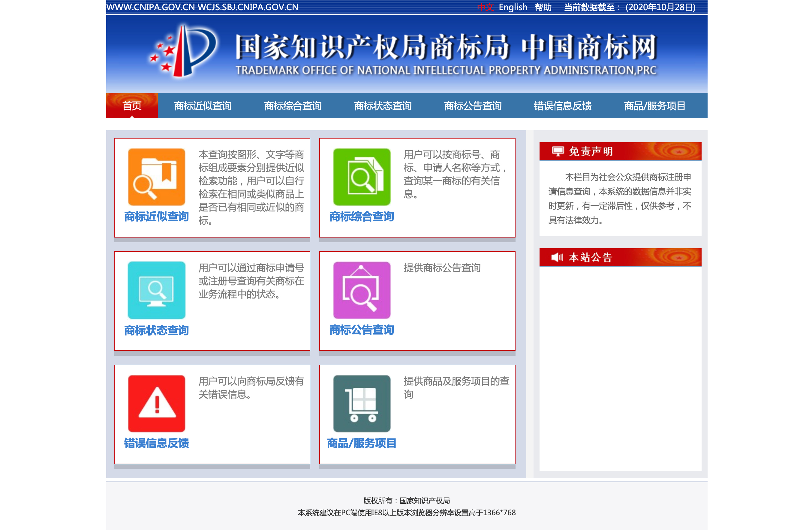
Task: Click the 帮助 help link
Action: (x=543, y=7)
